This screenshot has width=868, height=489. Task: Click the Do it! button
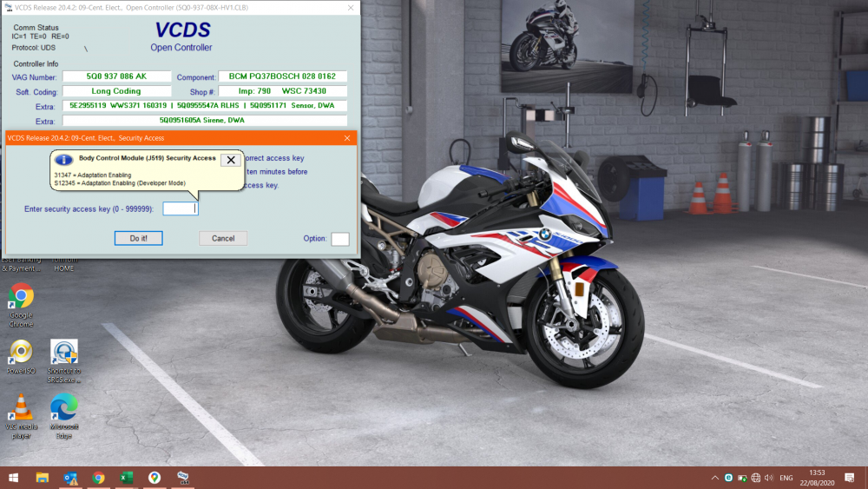(138, 238)
